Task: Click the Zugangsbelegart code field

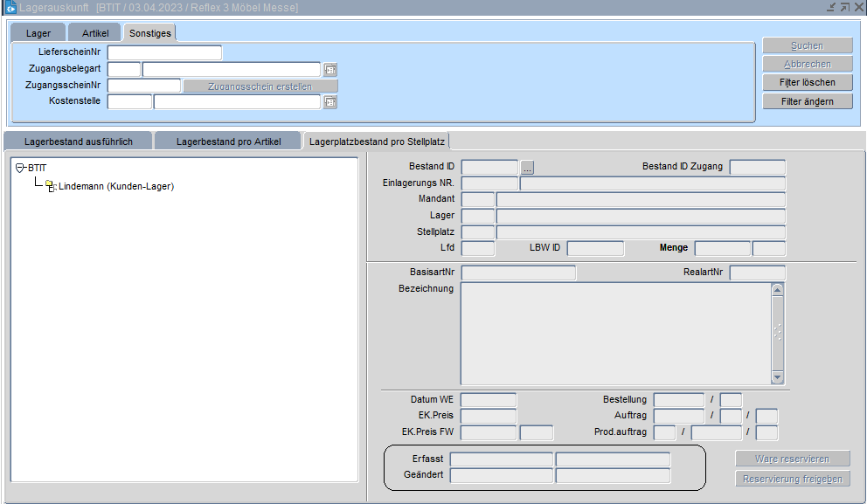Action: click(124, 70)
